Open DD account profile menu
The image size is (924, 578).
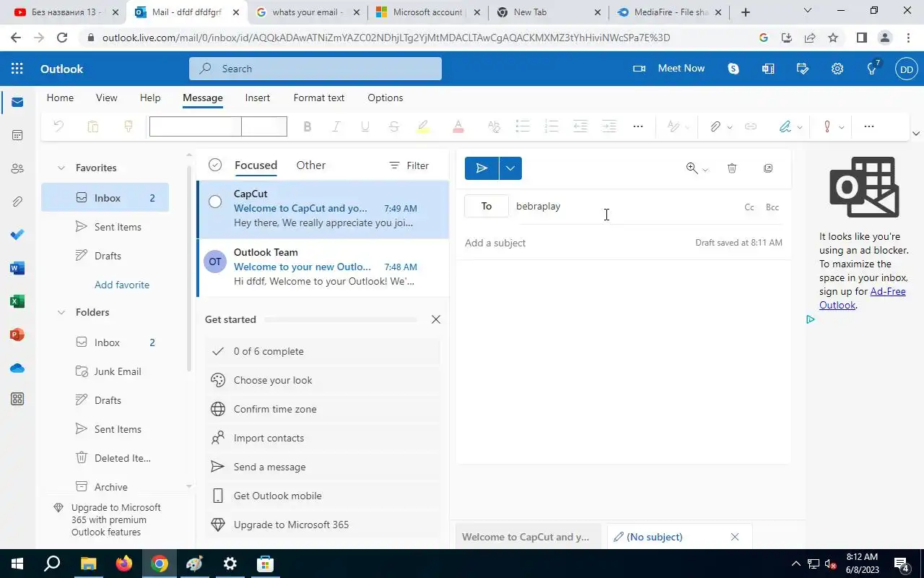pyautogui.click(x=907, y=69)
